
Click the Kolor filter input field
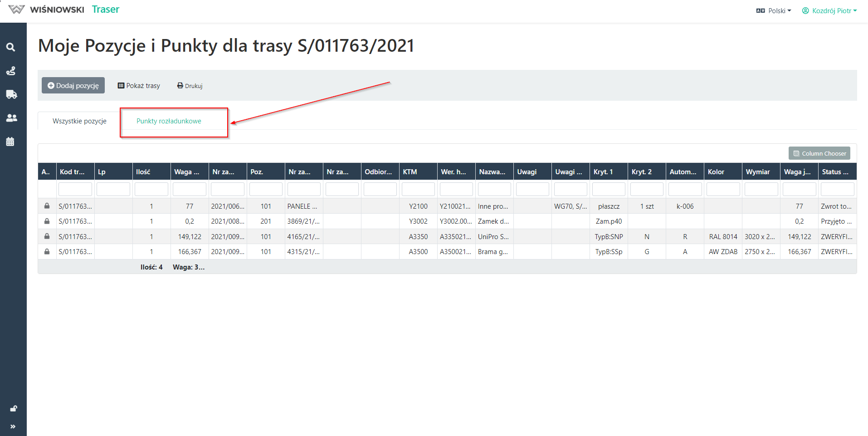click(x=723, y=189)
